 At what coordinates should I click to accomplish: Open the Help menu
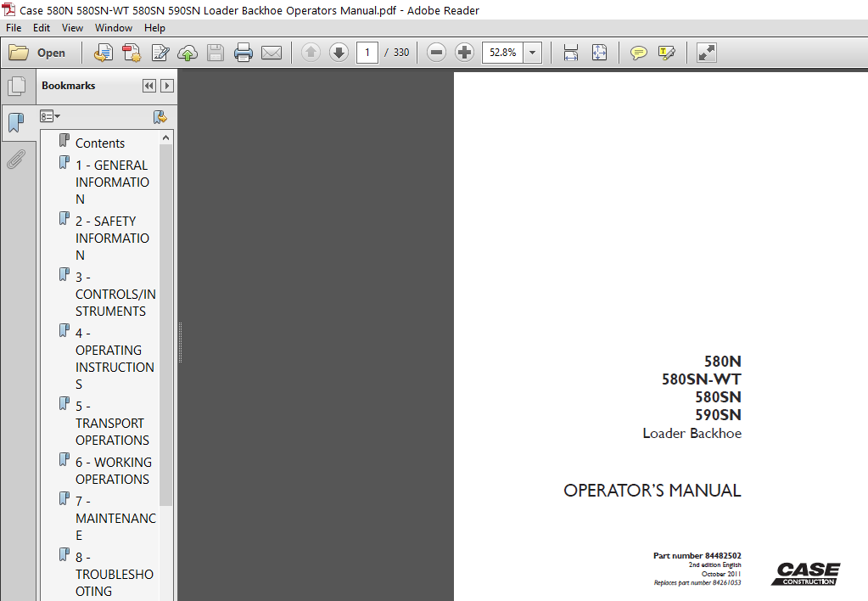pyautogui.click(x=154, y=28)
